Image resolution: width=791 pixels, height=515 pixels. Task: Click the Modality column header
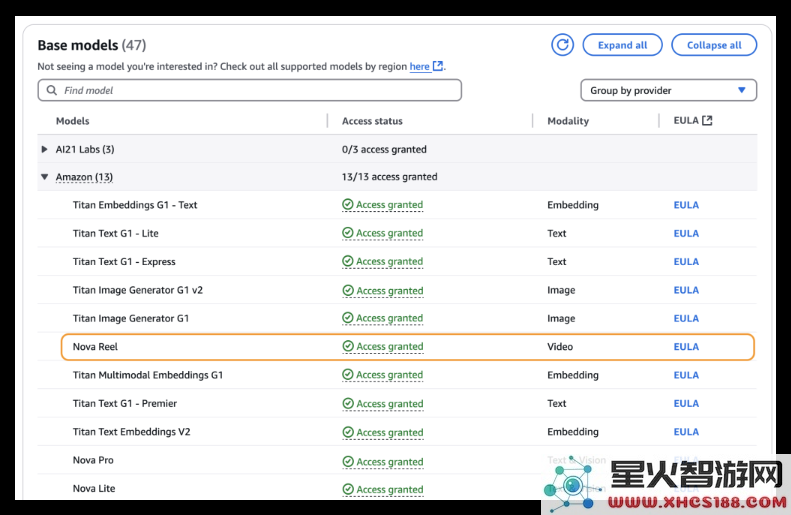(568, 121)
